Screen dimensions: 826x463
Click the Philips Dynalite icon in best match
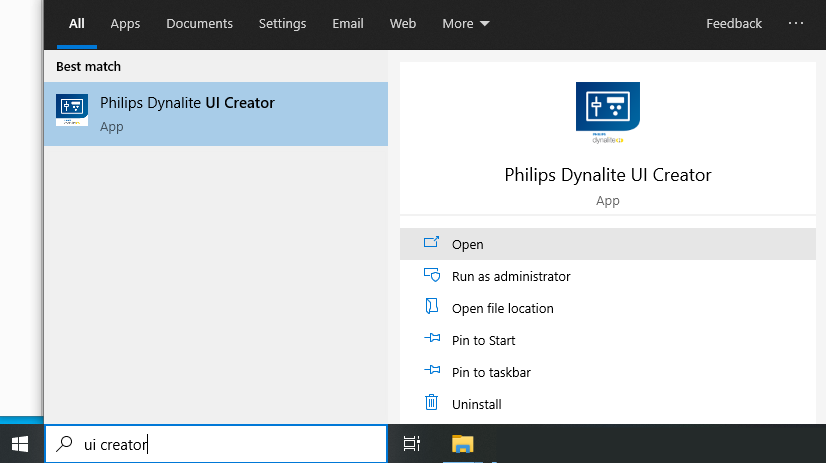click(x=72, y=110)
